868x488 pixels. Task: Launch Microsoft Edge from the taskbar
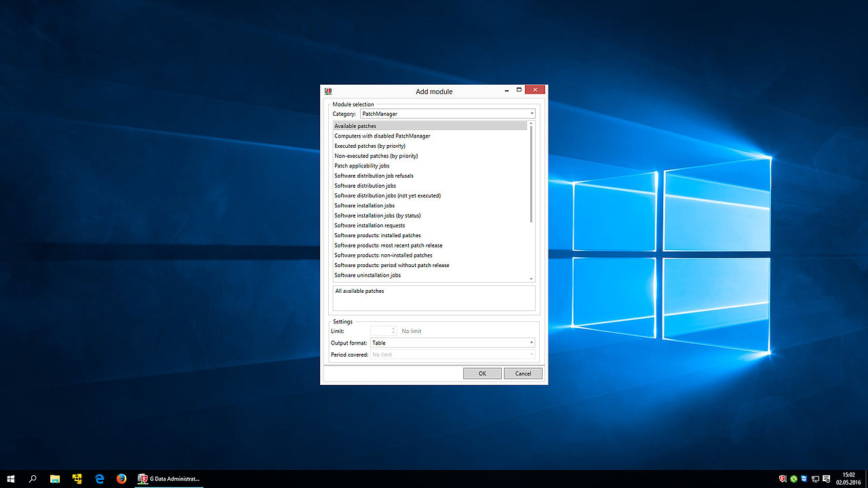tap(100, 479)
